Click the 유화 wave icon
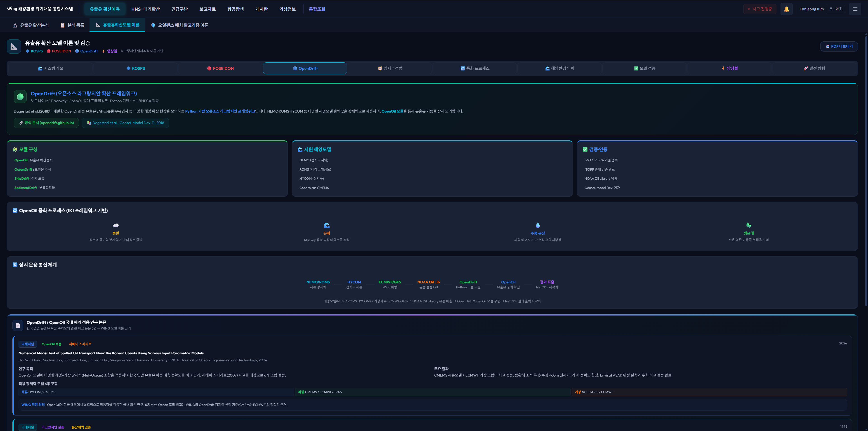This screenshot has height=431, width=868. pos(326,225)
